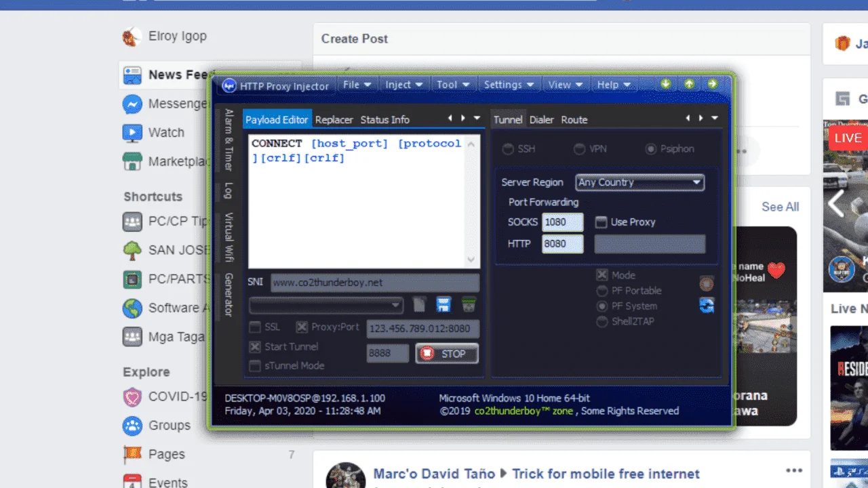Switch to the Route tab

(x=574, y=120)
